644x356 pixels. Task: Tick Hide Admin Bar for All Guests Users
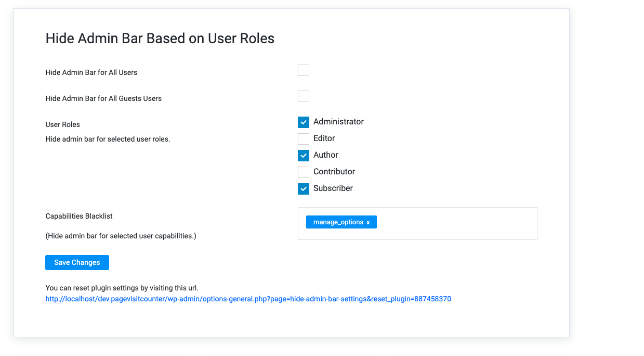coord(304,96)
